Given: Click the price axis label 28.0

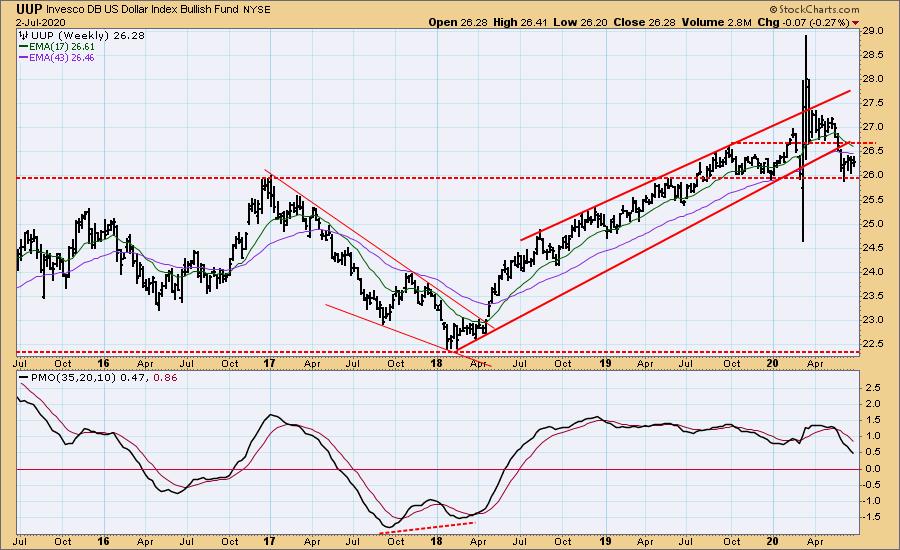Looking at the screenshot, I should pos(872,79).
